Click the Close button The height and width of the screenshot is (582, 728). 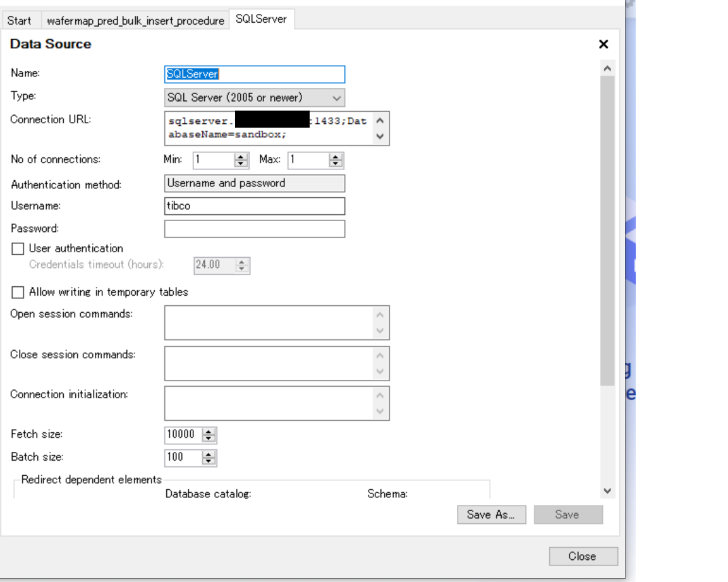click(583, 556)
